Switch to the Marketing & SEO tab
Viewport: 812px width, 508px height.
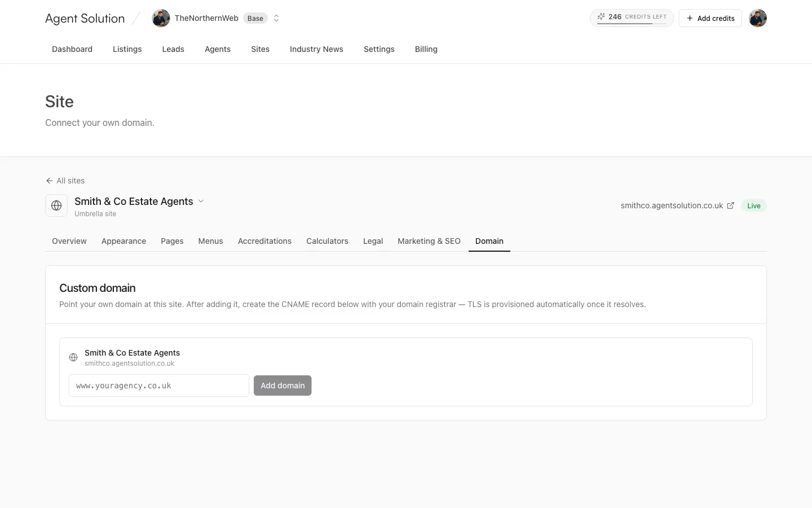tap(429, 241)
